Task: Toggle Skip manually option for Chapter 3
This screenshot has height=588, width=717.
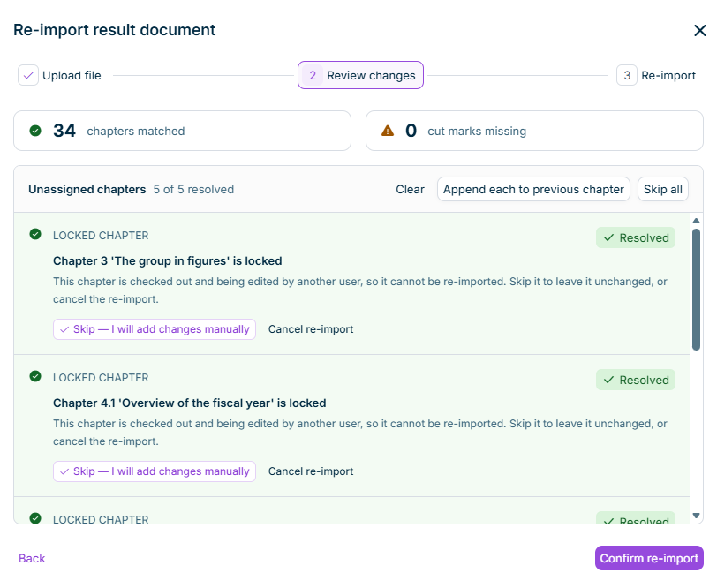Action: [155, 329]
